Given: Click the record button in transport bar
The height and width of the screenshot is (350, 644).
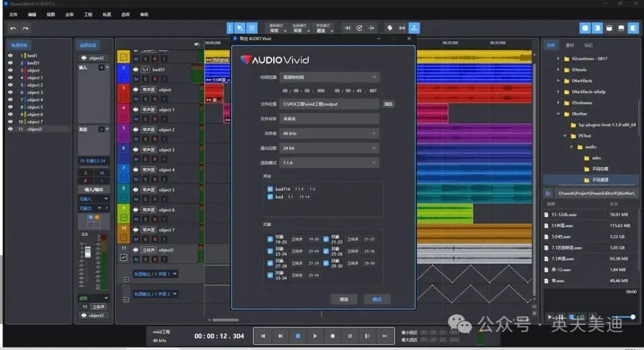Looking at the screenshot, I should click(332, 336).
